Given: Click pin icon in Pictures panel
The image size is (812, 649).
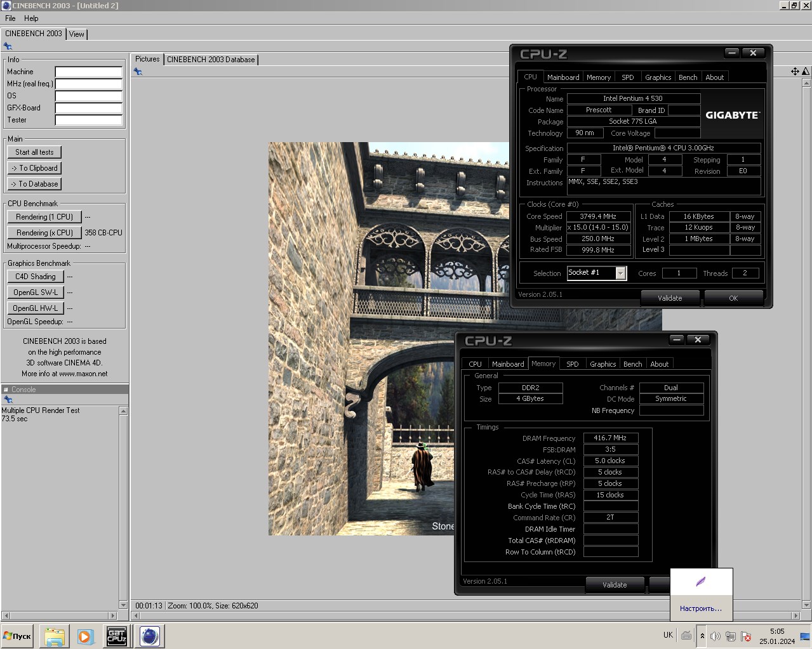Looking at the screenshot, I should pos(138,72).
